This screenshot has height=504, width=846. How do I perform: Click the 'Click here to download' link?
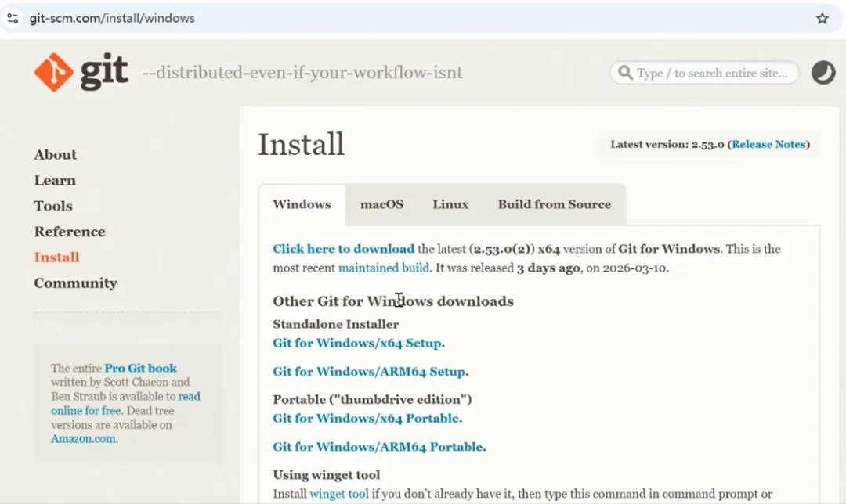(344, 249)
